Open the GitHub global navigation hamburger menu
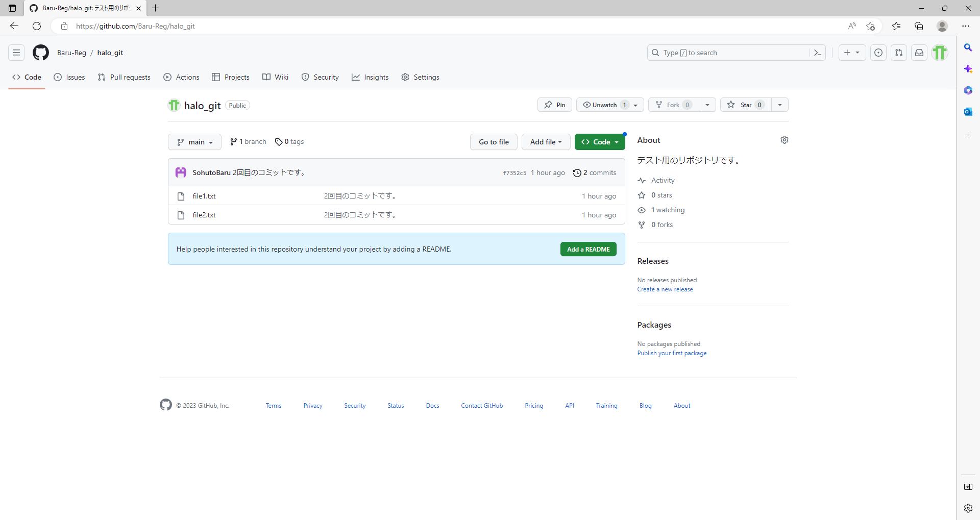 click(16, 53)
